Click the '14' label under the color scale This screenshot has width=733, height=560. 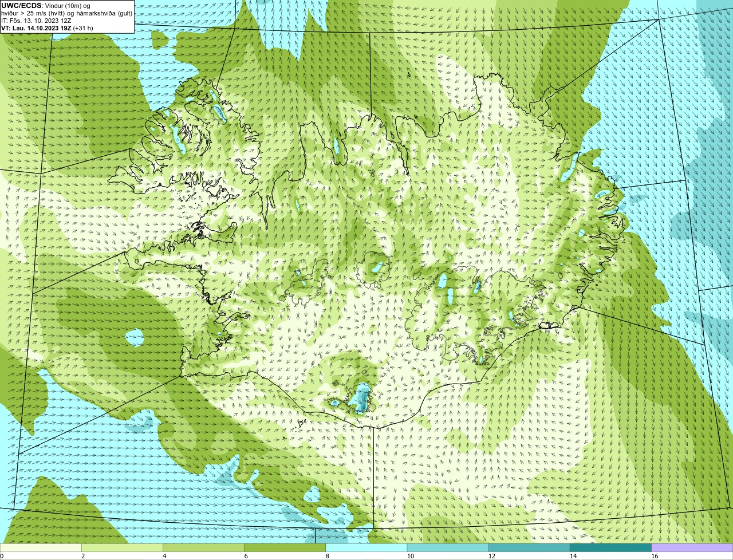point(573,556)
